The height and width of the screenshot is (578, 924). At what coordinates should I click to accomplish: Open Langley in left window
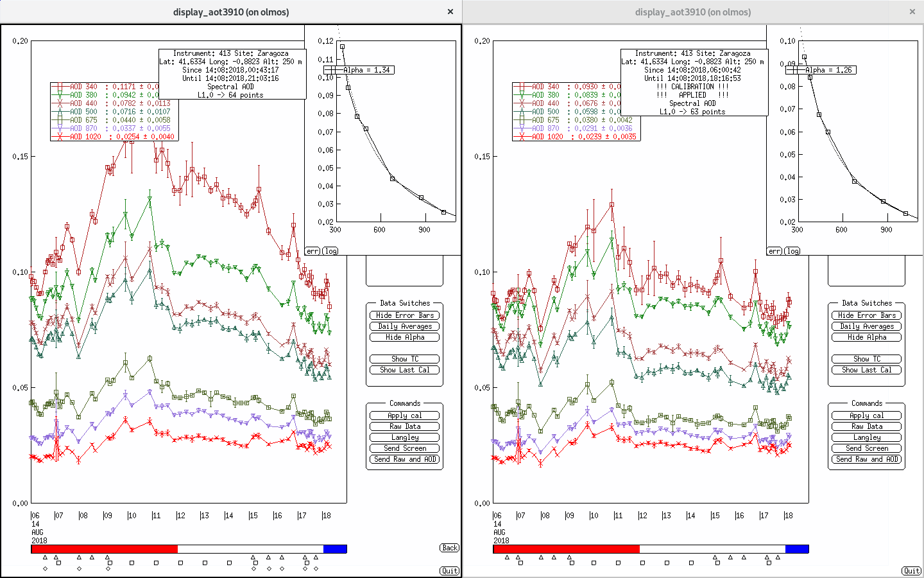pos(405,437)
